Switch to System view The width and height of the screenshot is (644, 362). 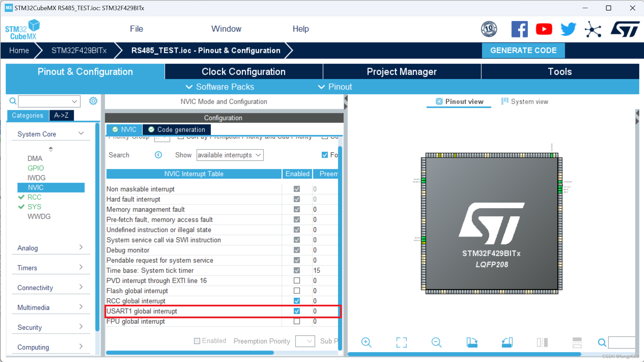coord(525,101)
